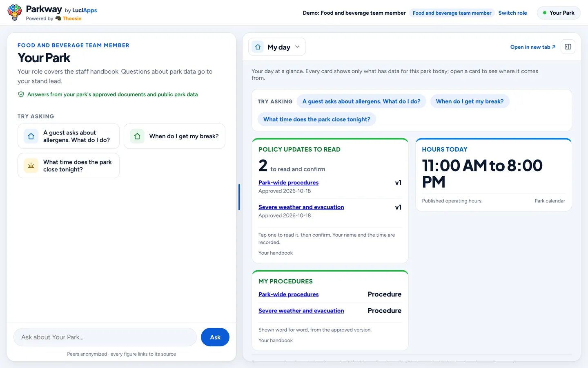
Task: Select left-panel park close tonight card
Action: tap(69, 166)
